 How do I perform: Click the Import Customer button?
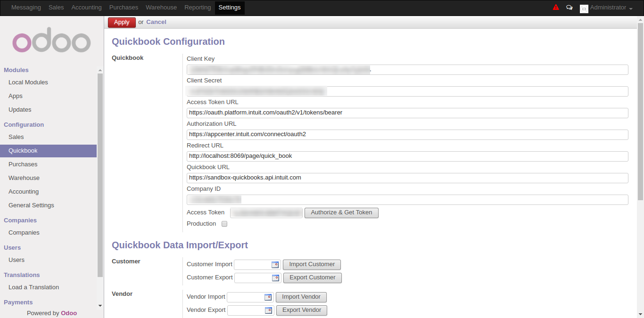coord(312,265)
